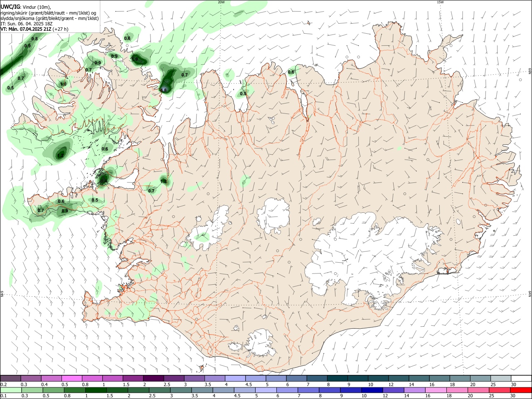The image size is (532, 399).
Task: Pick the bright magenta 0.5 swatch in the snow scale
Action: 72,379
